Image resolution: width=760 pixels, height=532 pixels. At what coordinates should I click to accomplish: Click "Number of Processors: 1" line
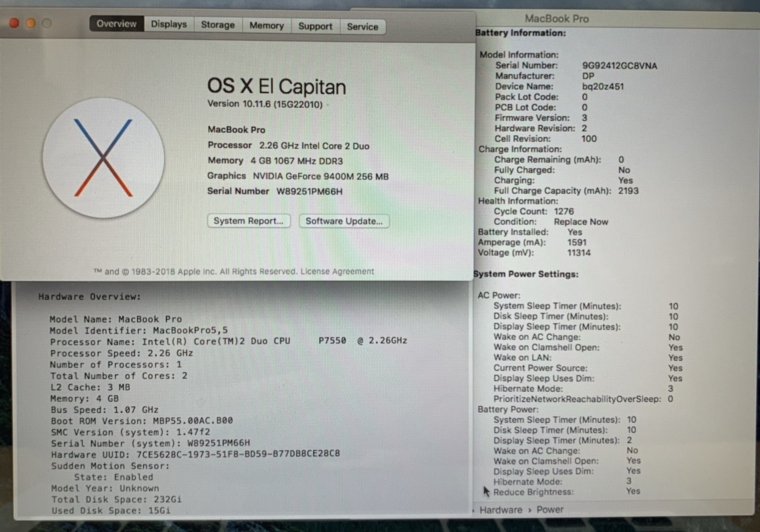tap(116, 364)
